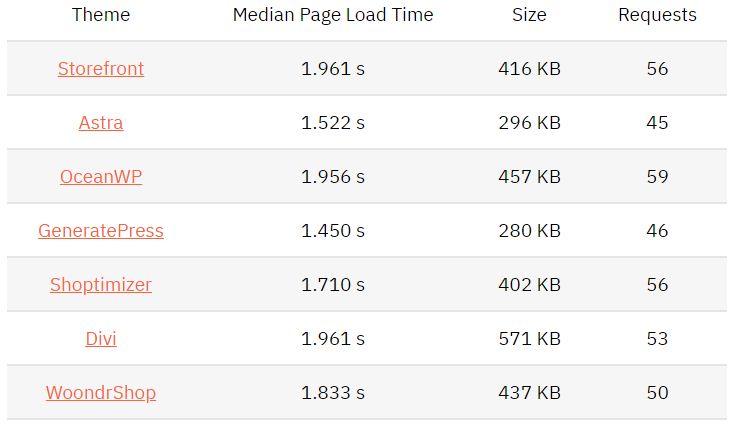Open the Storefront theme link
This screenshot has height=432, width=731.
(101, 69)
